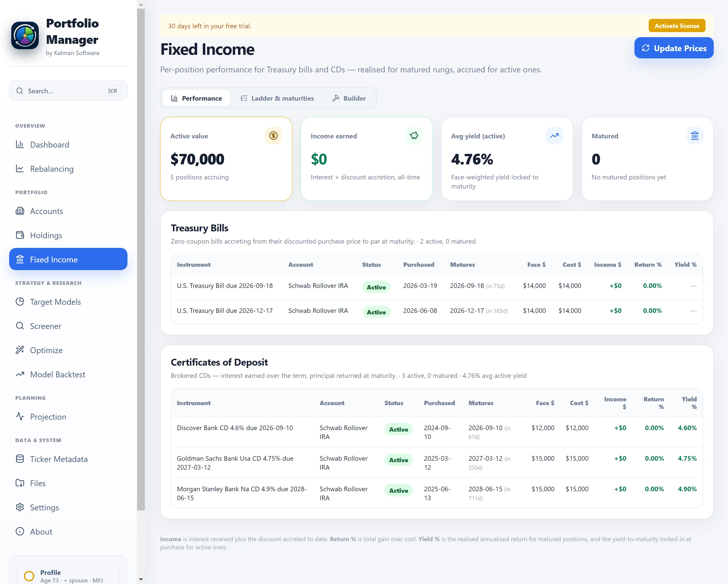Click the trending arrow icon on Avg yield card
The height and width of the screenshot is (584, 728).
pyautogui.click(x=554, y=136)
